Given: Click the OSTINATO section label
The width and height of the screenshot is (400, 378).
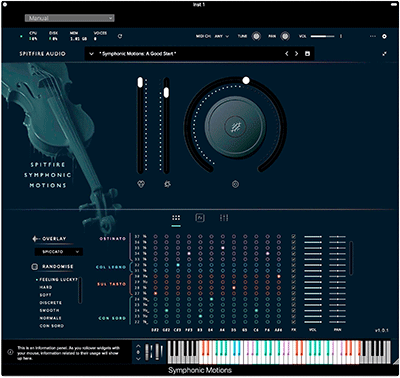Looking at the screenshot, I should pyautogui.click(x=113, y=239).
